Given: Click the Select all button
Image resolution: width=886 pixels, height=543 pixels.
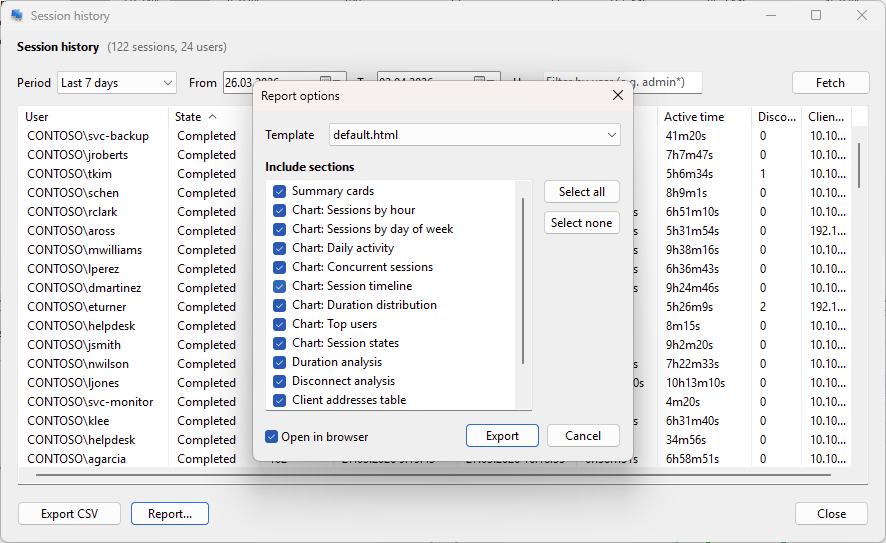Looking at the screenshot, I should [581, 192].
